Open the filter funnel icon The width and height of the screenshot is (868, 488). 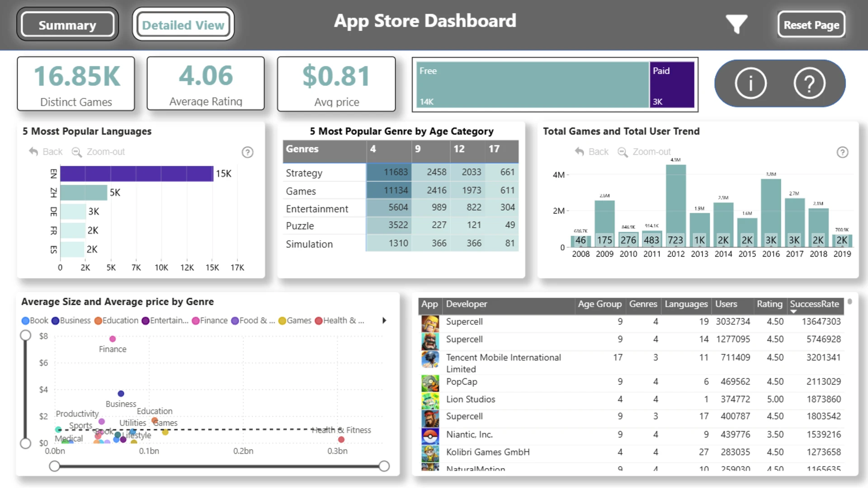click(x=736, y=24)
